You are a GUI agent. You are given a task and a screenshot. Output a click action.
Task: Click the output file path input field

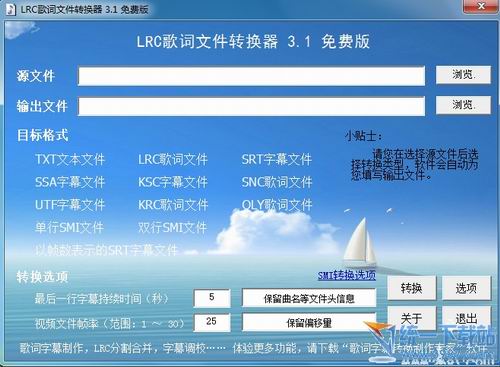click(x=251, y=106)
